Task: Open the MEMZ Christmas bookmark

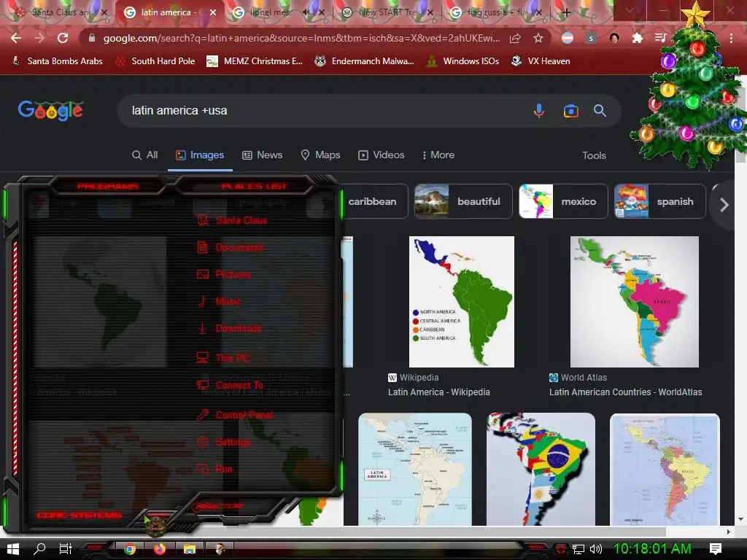Action: tap(255, 61)
